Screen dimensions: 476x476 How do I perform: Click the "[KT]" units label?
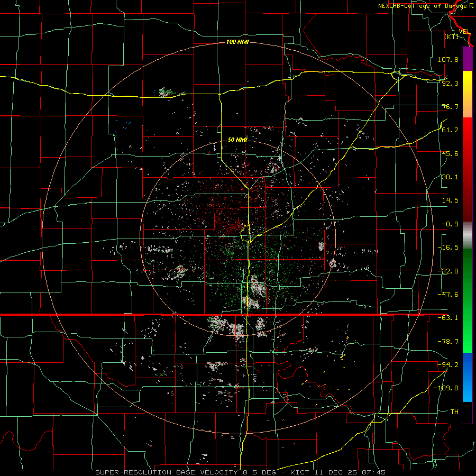[452, 36]
